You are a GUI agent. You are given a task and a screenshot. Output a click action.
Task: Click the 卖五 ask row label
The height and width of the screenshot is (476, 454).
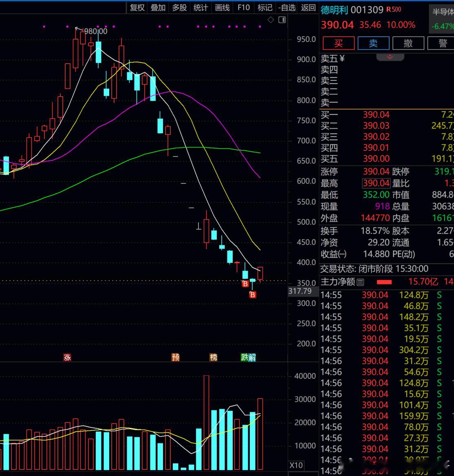329,58
